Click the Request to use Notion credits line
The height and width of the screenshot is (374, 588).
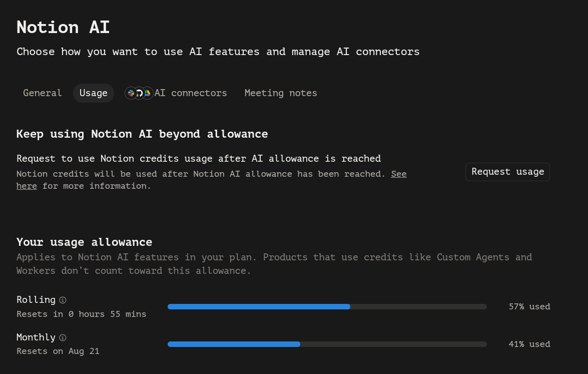(199, 158)
